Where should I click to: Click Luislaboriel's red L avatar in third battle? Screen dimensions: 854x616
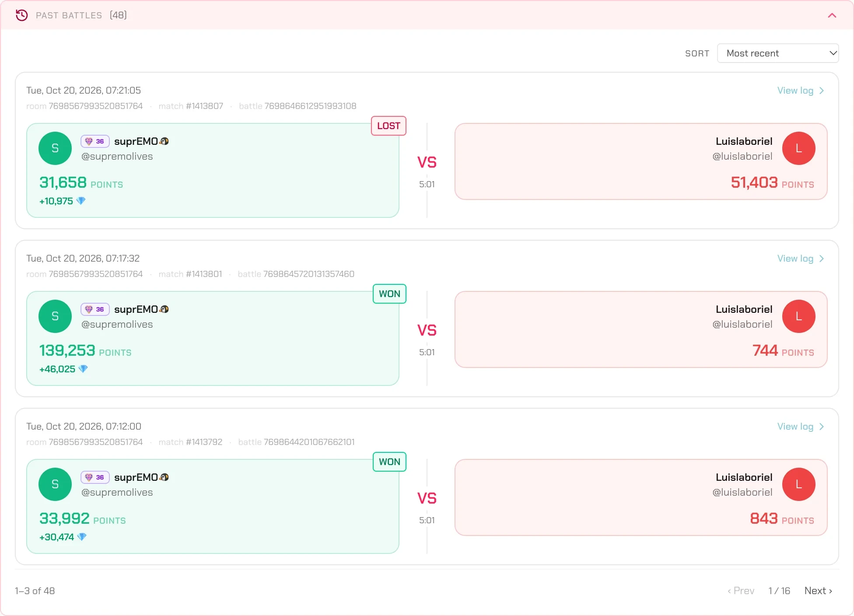[x=798, y=484]
